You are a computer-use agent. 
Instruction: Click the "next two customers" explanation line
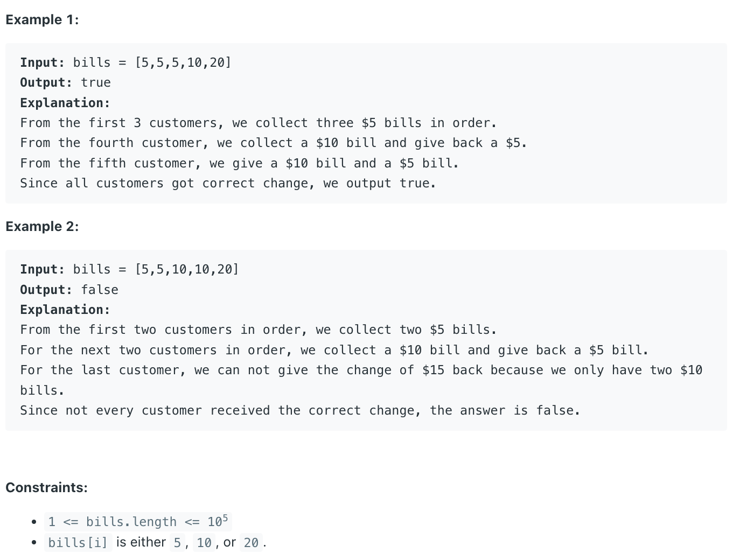(334, 350)
